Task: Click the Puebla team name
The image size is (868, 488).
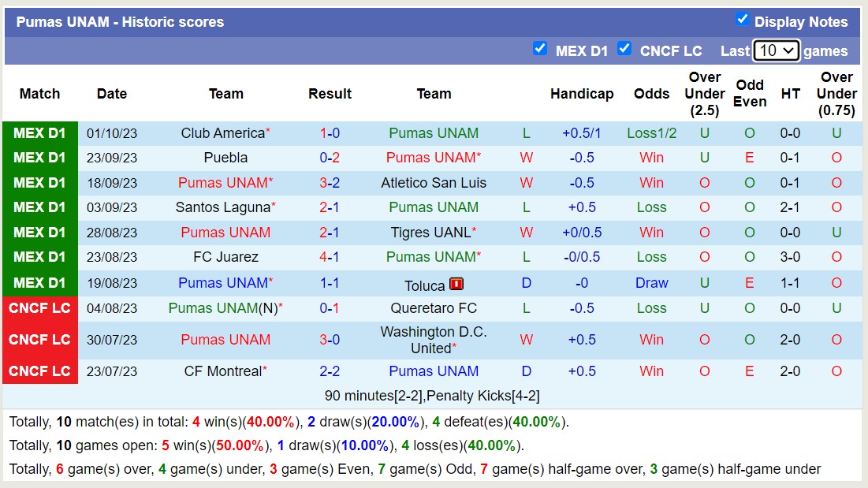Action: click(x=225, y=158)
